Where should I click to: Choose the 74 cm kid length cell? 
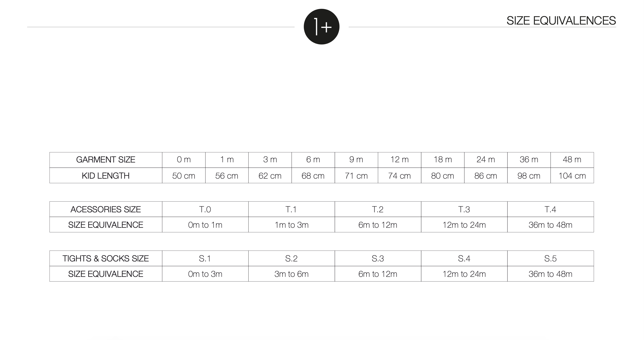click(x=399, y=176)
